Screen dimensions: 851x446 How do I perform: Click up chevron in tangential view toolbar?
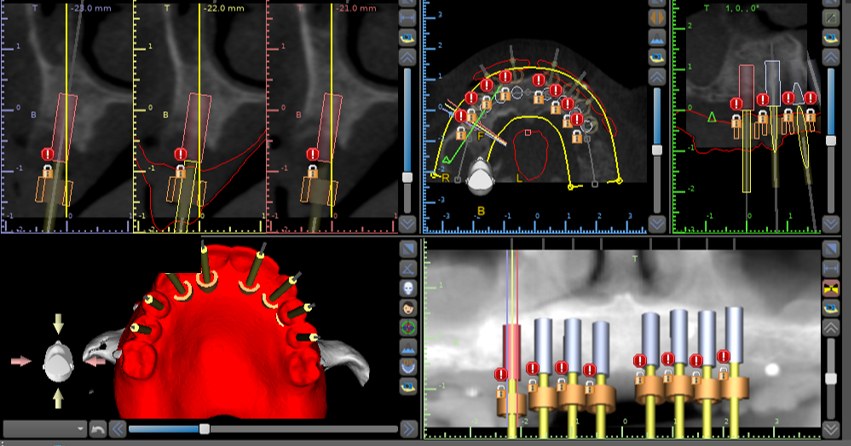[831, 57]
